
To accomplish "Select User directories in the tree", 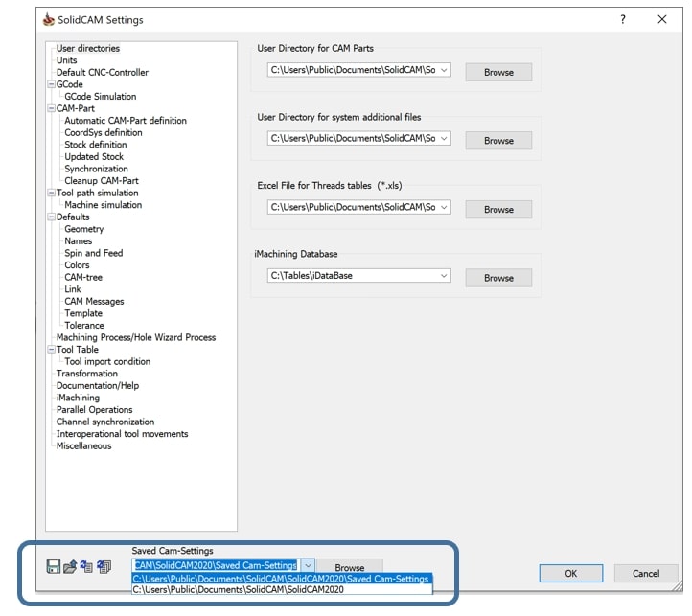I will pyautogui.click(x=88, y=48).
